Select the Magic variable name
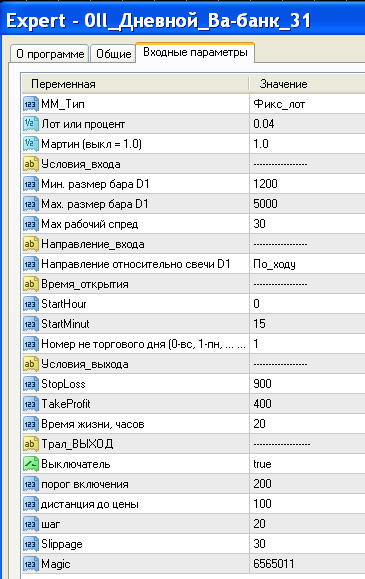This screenshot has height=579, width=365. pos(55,564)
